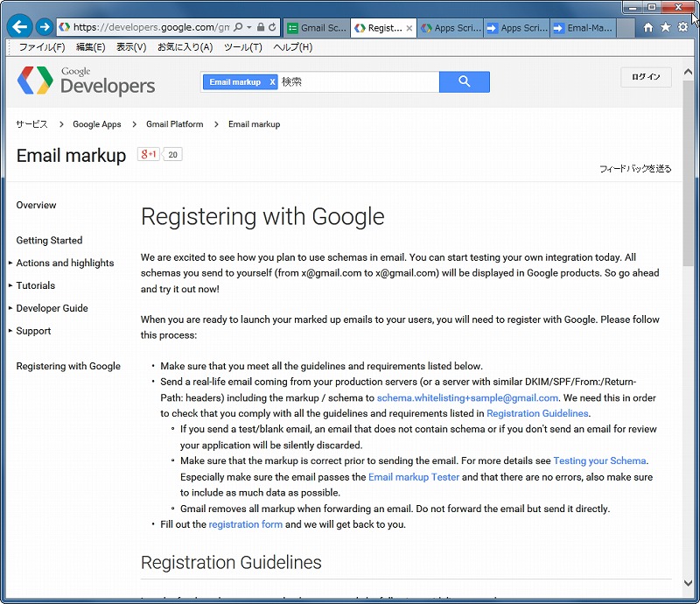
Task: Click the scrollbar up arrow
Action: pyautogui.click(x=688, y=72)
